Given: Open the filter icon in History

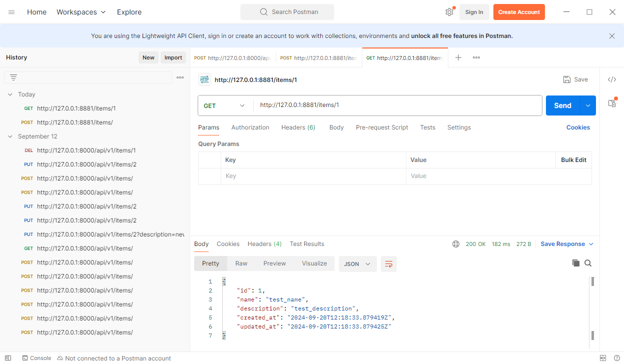Looking at the screenshot, I should [x=14, y=77].
